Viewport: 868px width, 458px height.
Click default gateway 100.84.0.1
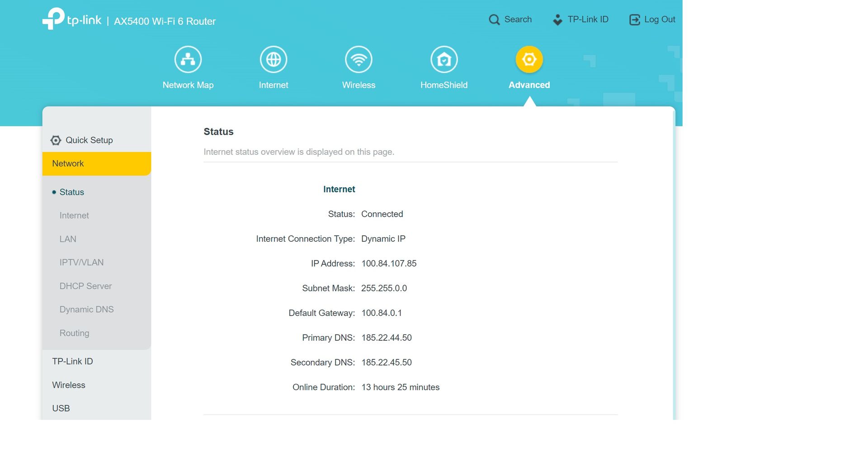(382, 313)
